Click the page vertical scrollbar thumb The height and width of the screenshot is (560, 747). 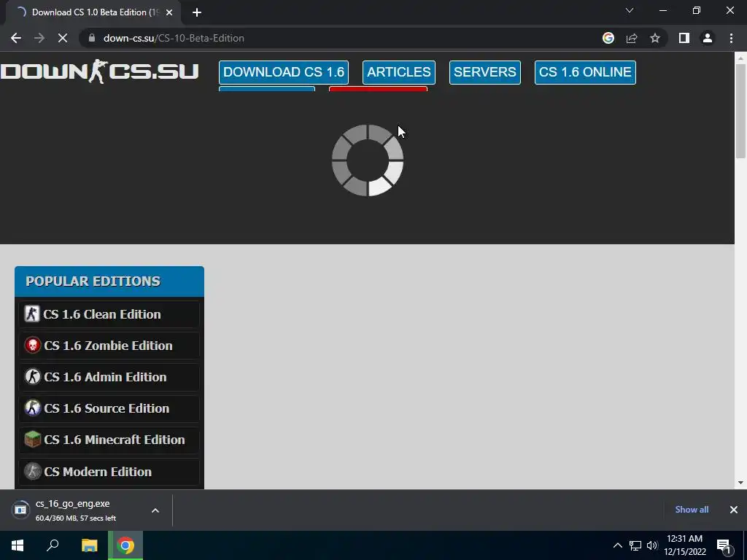[740, 111]
